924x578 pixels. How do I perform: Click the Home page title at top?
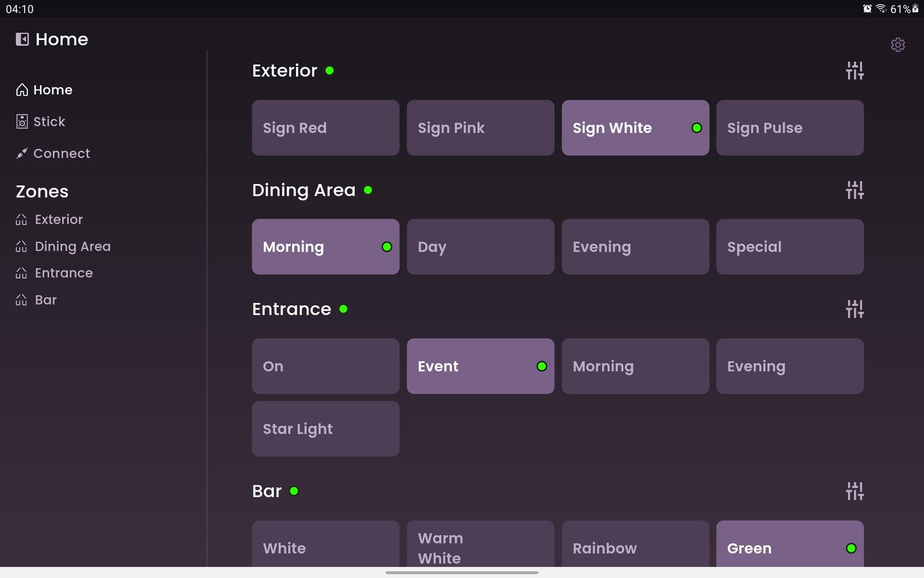point(62,39)
